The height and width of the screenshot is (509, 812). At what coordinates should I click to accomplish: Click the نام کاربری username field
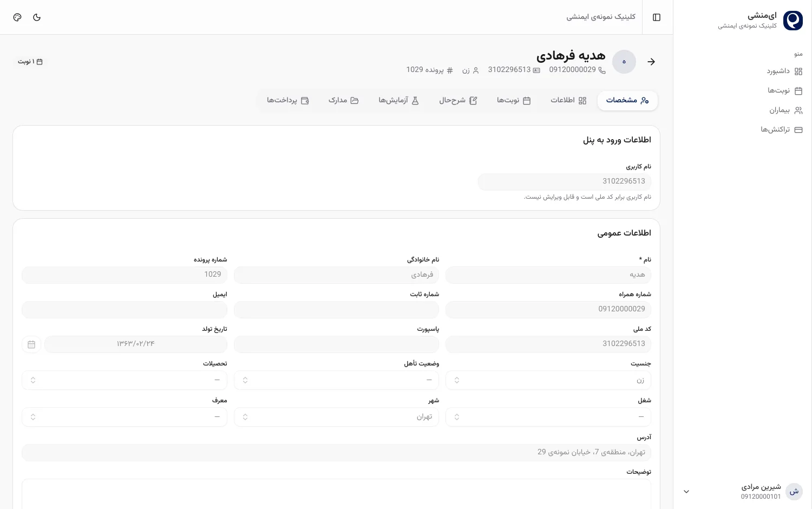565,181
